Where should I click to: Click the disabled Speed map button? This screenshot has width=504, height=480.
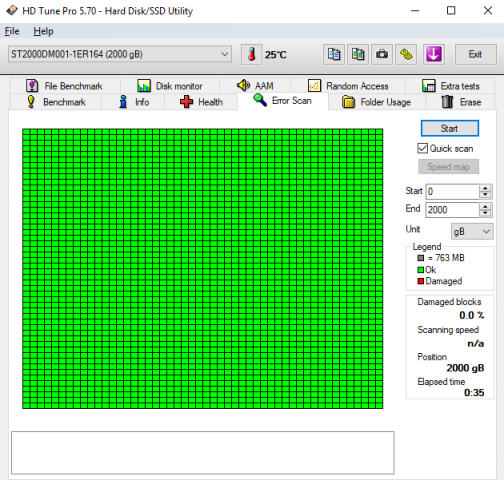pyautogui.click(x=448, y=166)
